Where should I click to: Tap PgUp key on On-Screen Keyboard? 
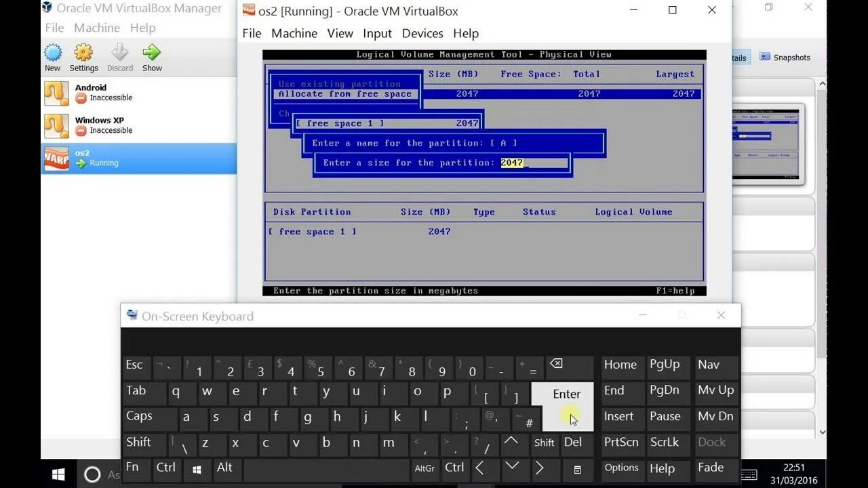(668, 366)
